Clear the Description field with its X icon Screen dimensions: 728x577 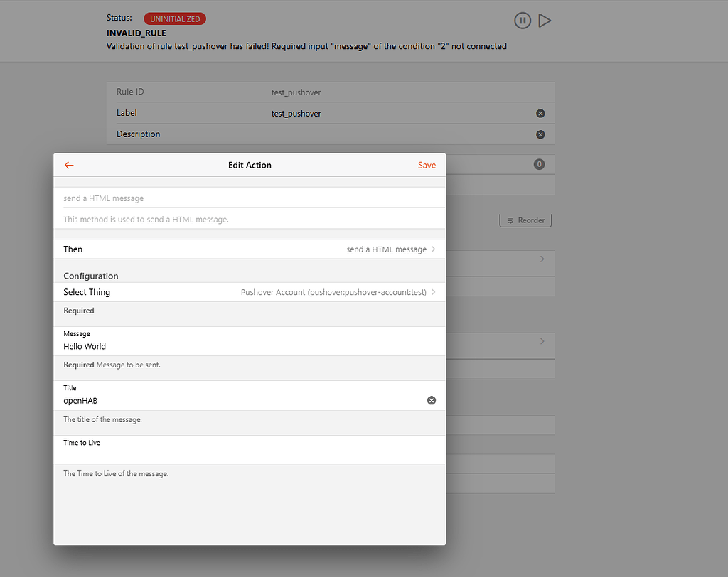(540, 134)
